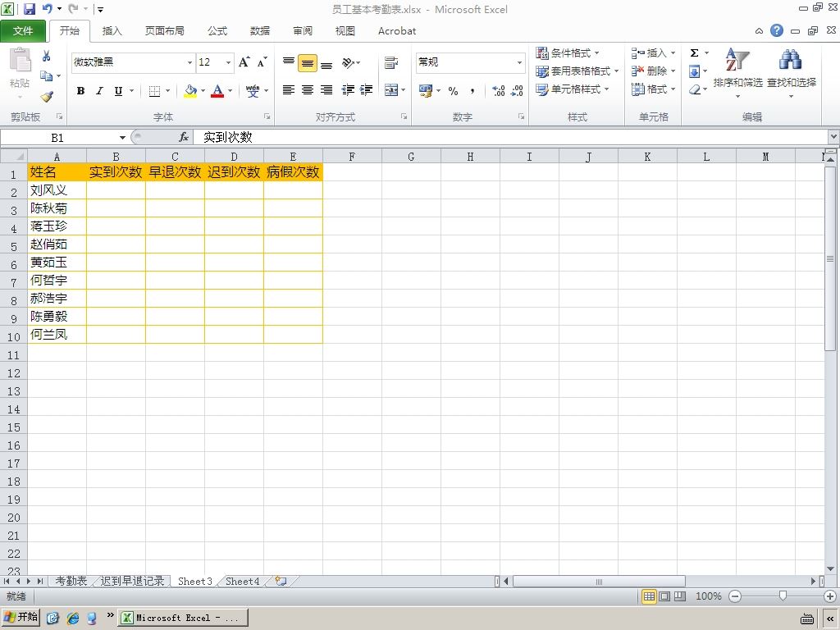The image size is (840, 630).
Task: Switch to the 页面布局 ribbon tab
Action: point(164,30)
